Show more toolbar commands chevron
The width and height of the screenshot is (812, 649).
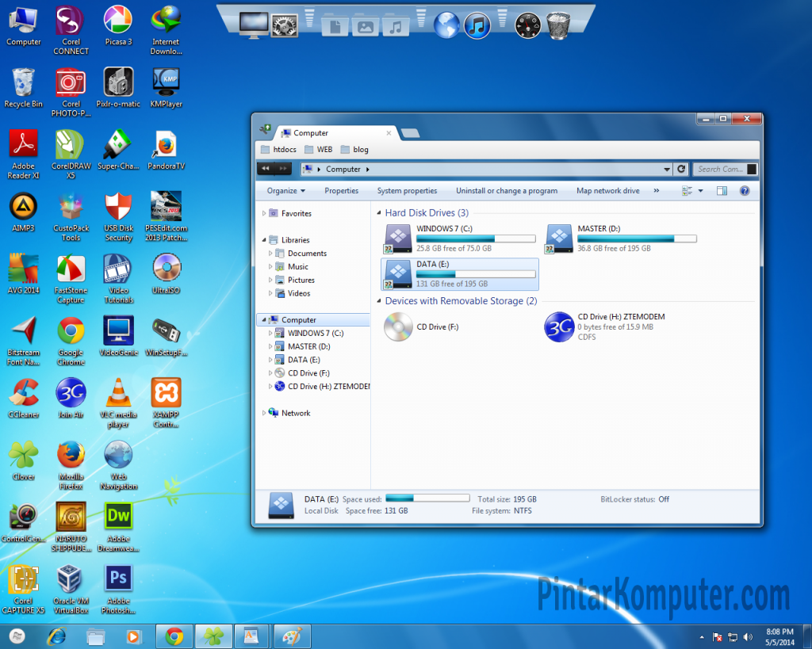tap(657, 191)
